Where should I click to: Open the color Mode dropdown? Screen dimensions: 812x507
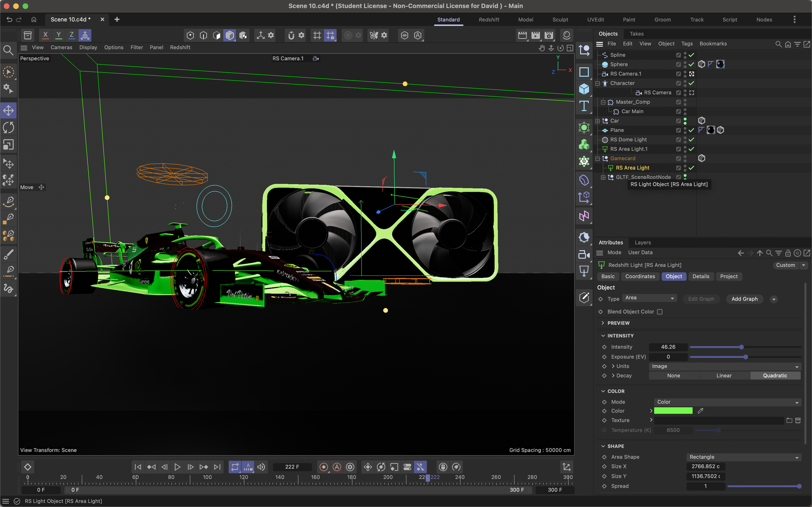[x=727, y=402]
